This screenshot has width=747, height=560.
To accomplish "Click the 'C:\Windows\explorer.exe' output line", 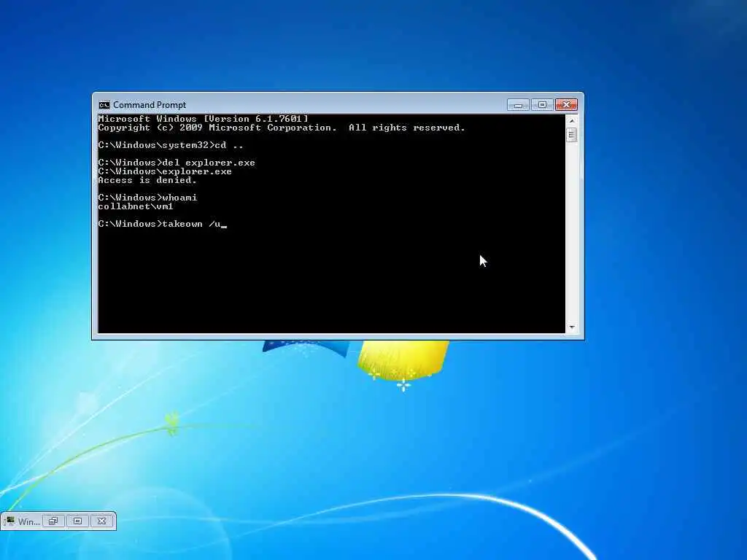I will pyautogui.click(x=165, y=171).
